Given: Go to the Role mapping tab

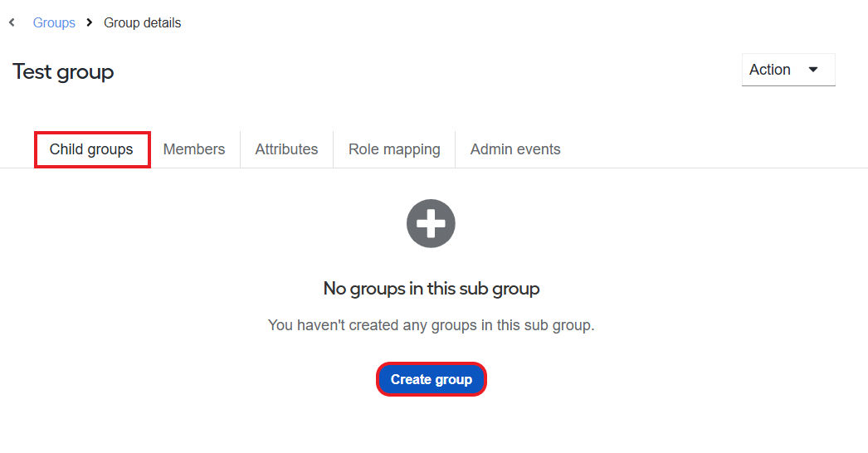Looking at the screenshot, I should (x=394, y=149).
